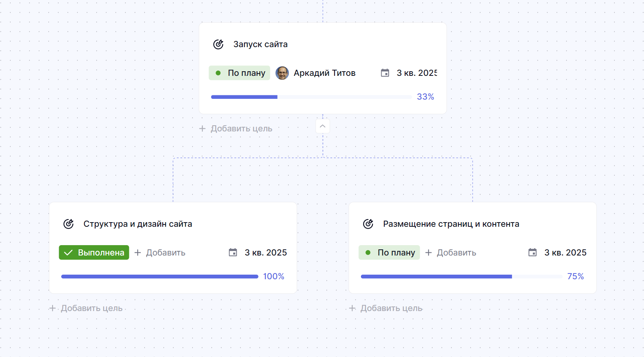Click Добавить цель below Размещение страниц и контента
Viewport: 644px width, 357px height.
tap(386, 308)
